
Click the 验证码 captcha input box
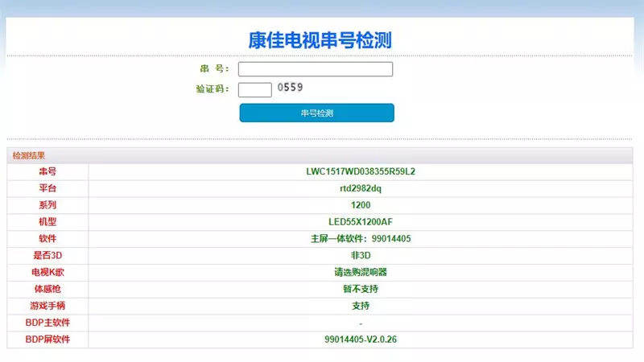click(254, 89)
